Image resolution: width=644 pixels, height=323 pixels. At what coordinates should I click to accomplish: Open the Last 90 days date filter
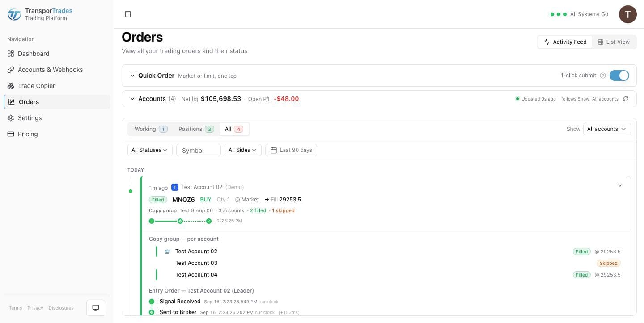click(x=291, y=150)
